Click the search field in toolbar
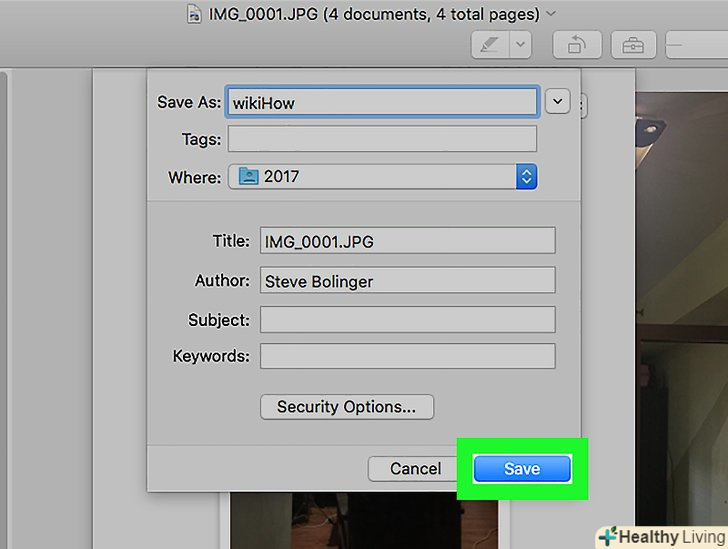The height and width of the screenshot is (549, 728). point(698,46)
